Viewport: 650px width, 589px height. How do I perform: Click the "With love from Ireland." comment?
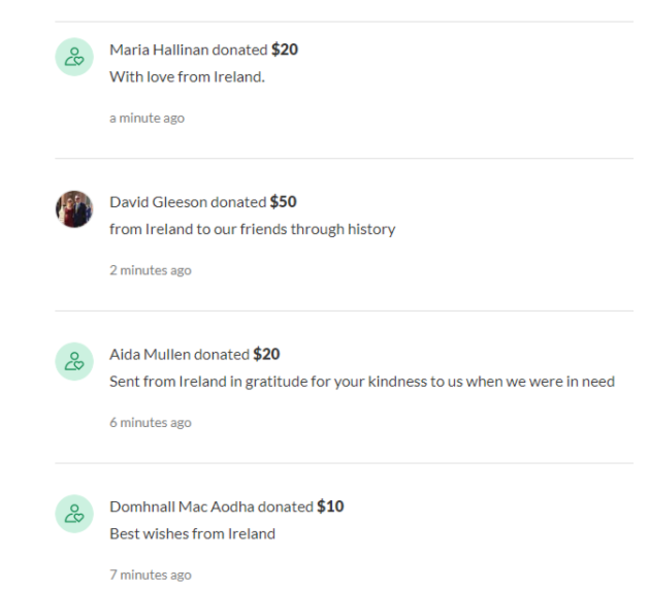(187, 77)
